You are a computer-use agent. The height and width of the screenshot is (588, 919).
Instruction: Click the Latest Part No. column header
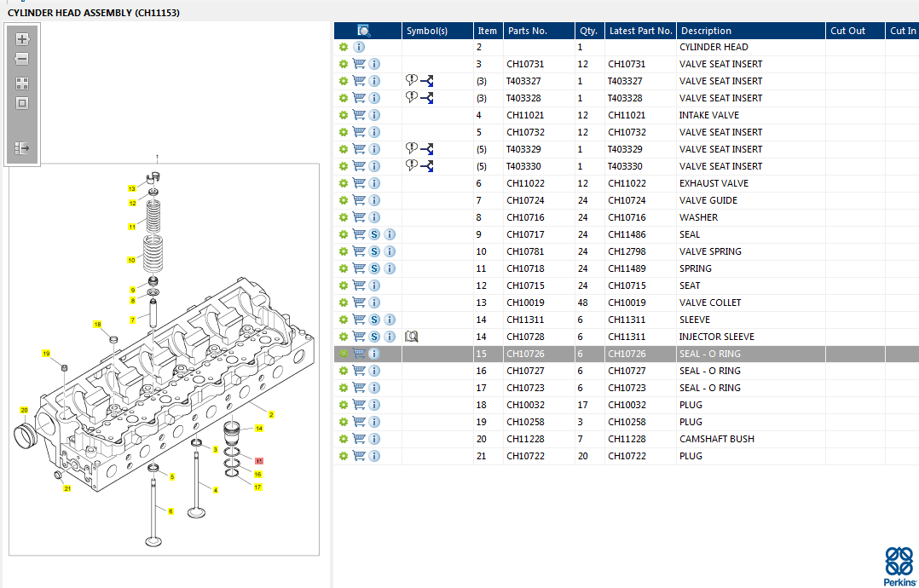point(640,31)
